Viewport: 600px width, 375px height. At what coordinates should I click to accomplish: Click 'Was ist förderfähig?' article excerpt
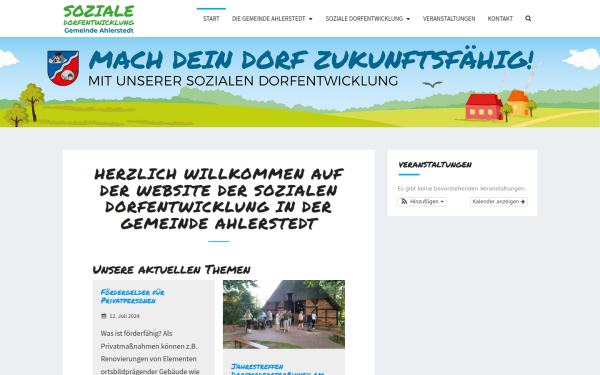click(150, 352)
